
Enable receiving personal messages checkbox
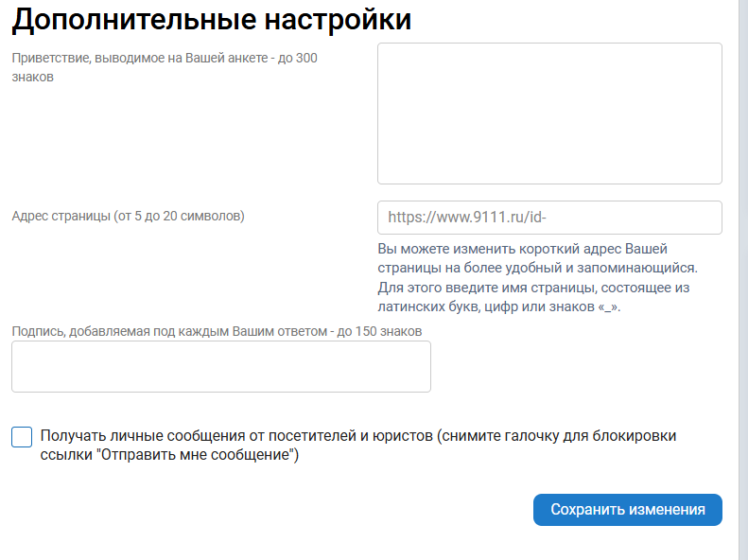pos(22,437)
